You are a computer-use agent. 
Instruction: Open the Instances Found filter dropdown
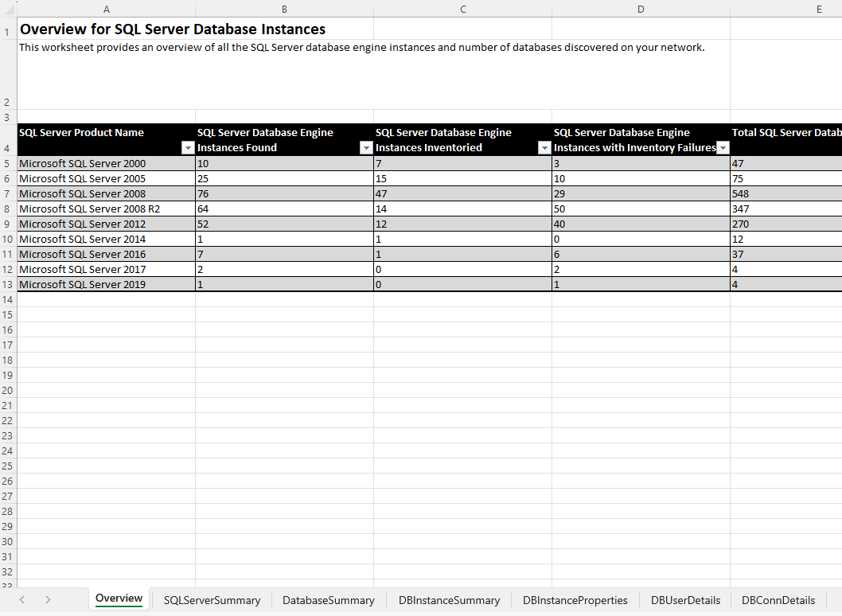[366, 148]
